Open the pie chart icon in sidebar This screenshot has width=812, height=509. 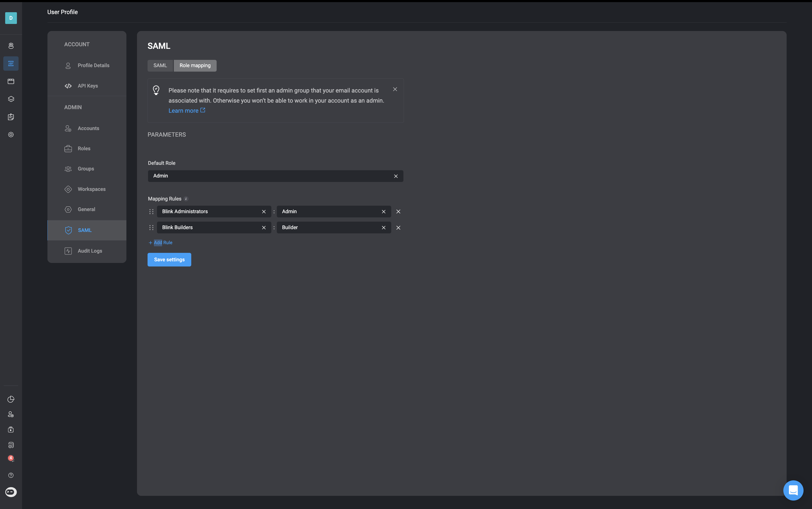point(11,399)
